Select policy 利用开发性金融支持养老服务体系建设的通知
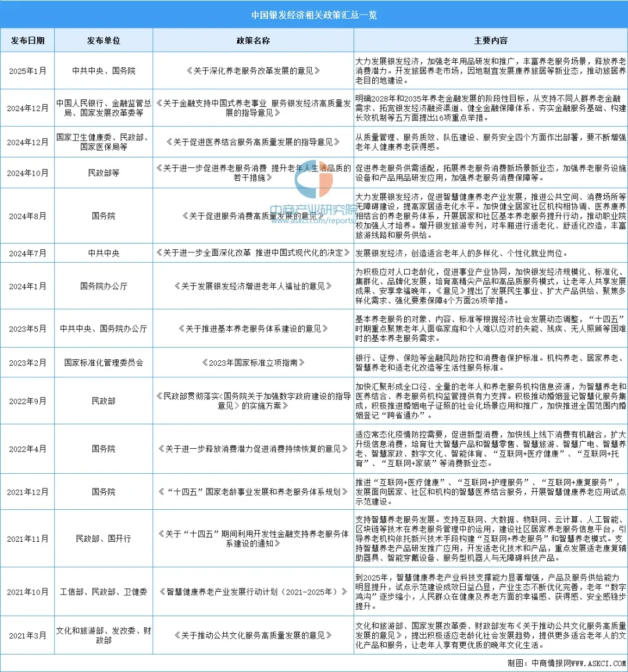Viewport: 628px width, 672px height. click(x=253, y=539)
